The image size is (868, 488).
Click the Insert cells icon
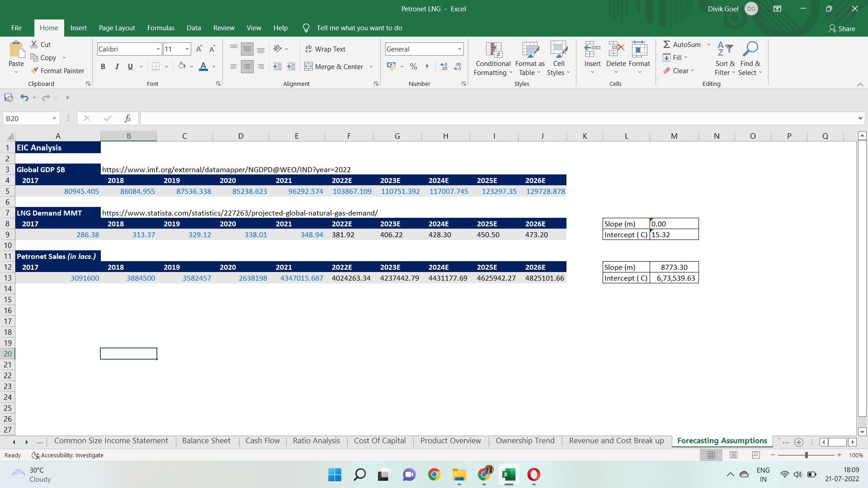coord(592,49)
